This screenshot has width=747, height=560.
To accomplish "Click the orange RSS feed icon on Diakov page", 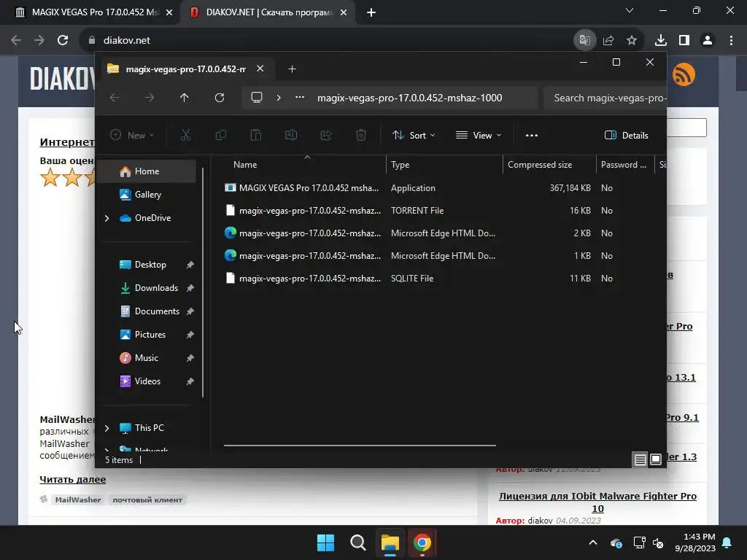I will 684,75.
